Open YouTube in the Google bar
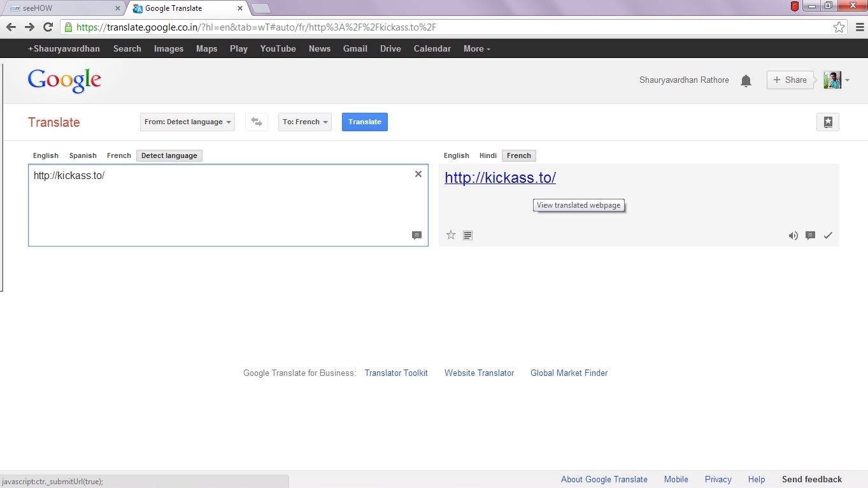 pyautogui.click(x=278, y=48)
